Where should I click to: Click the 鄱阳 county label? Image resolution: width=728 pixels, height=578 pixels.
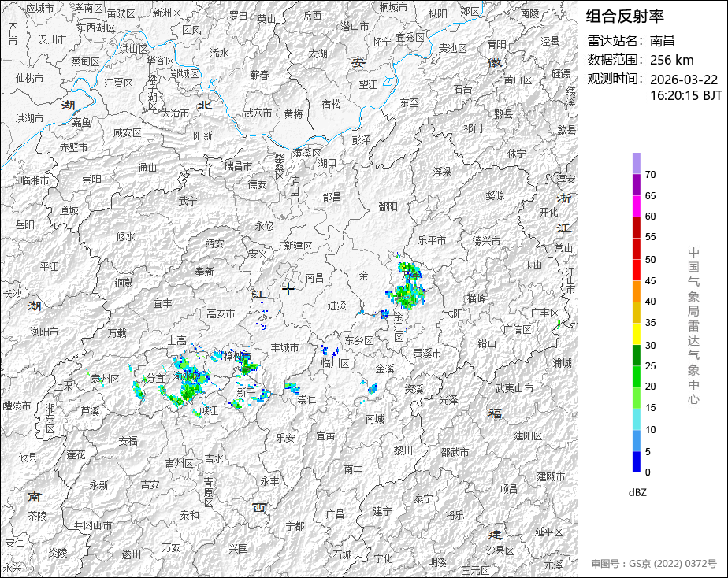coord(388,206)
